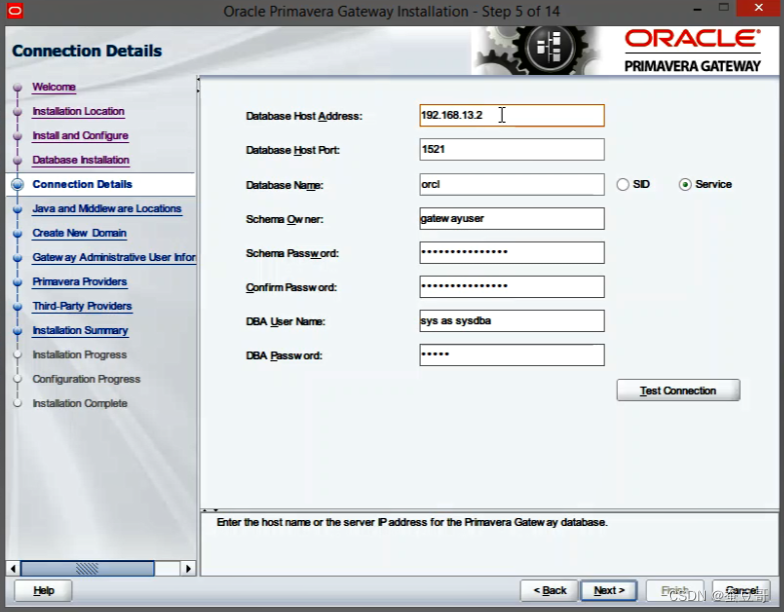Click into the Database Host Port field
Image resolution: width=784 pixels, height=612 pixels.
coord(512,150)
